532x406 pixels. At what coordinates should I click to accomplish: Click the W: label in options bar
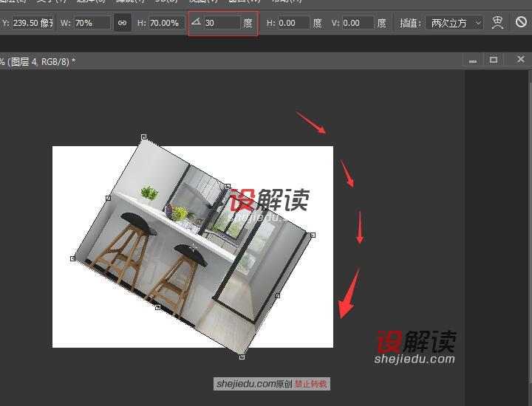(x=66, y=23)
